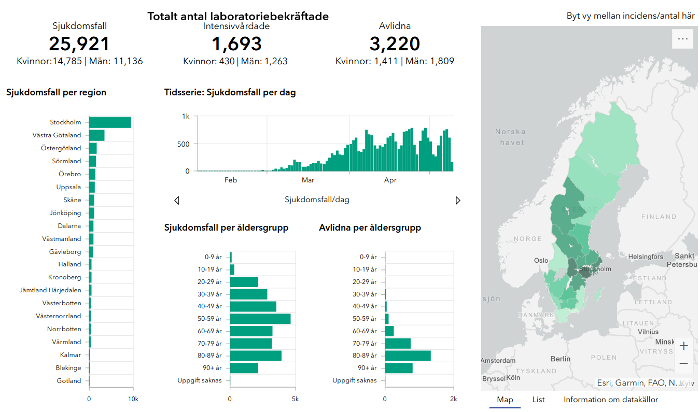700x412 pixels.
Task: Click the Örebro region label
Action: (70, 174)
